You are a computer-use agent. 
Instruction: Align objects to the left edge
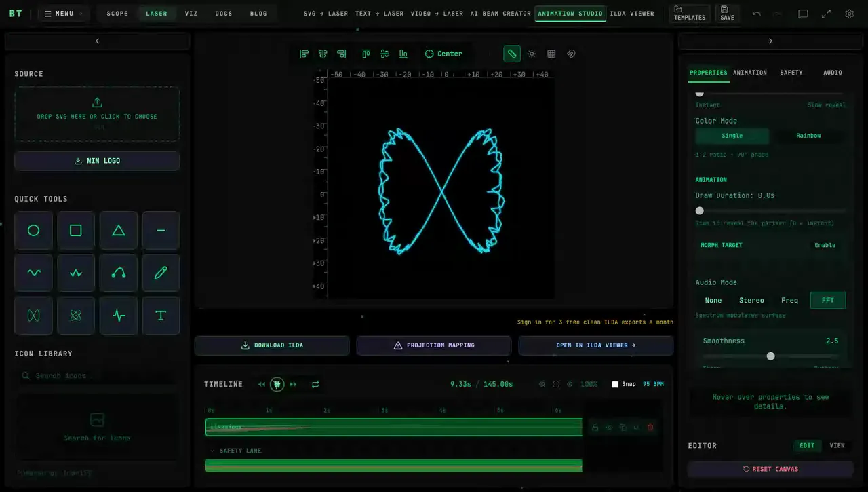pos(304,54)
